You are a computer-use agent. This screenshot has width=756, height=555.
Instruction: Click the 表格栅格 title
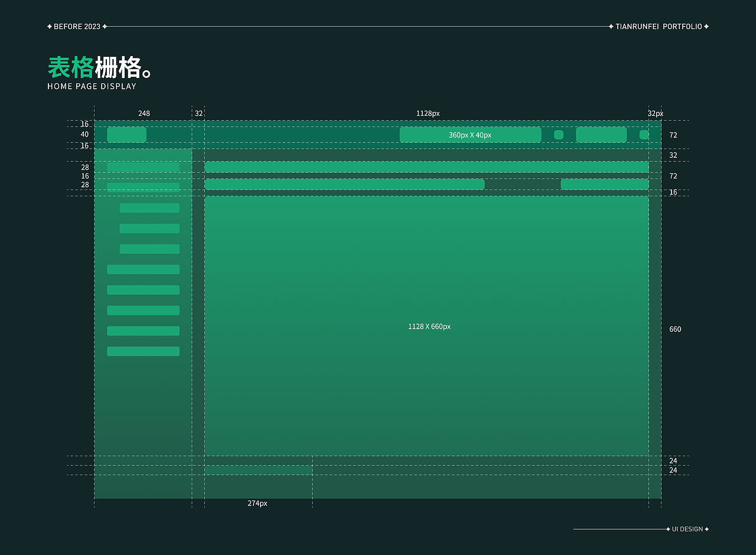click(100, 68)
